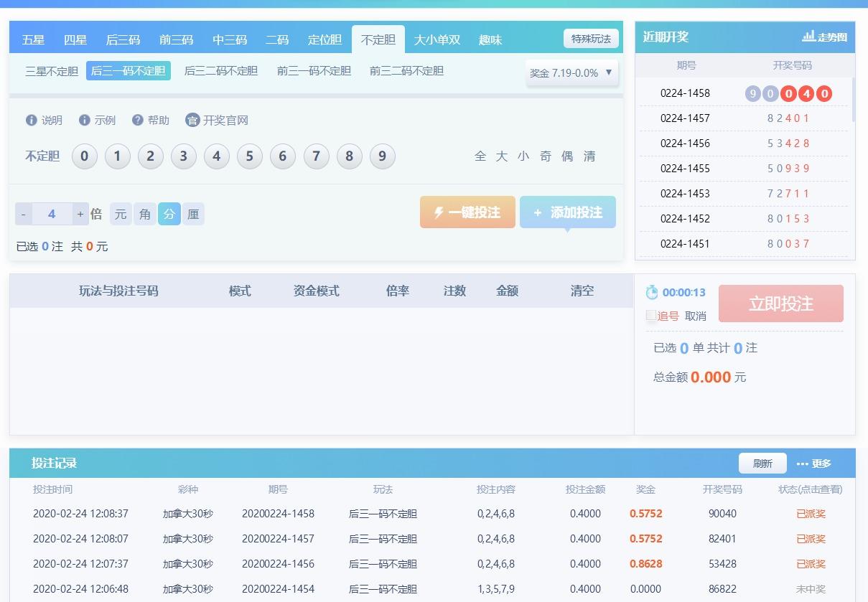Select number ball 5
Screen dimensions: 868x602
point(250,156)
